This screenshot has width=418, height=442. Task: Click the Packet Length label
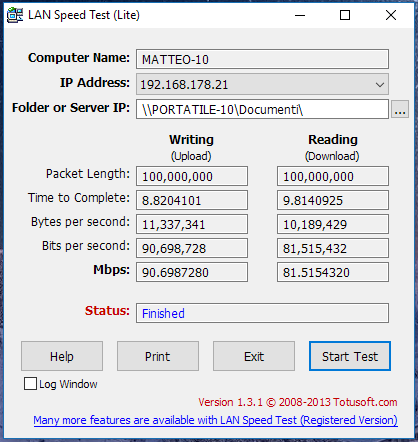tap(88, 174)
